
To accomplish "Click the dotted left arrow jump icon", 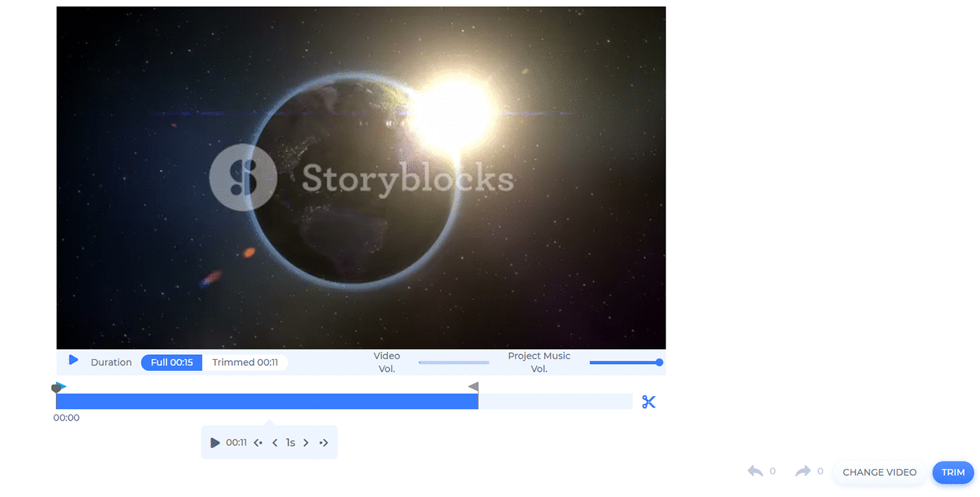I will point(258,443).
